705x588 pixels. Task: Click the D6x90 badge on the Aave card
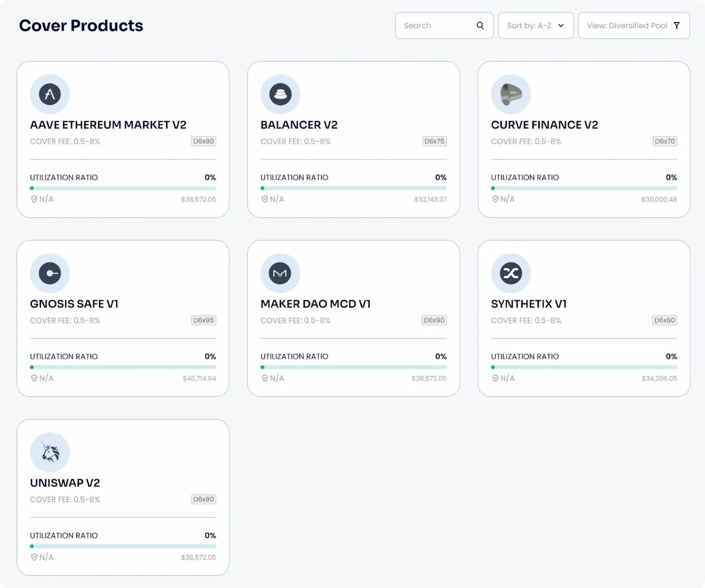(x=203, y=141)
